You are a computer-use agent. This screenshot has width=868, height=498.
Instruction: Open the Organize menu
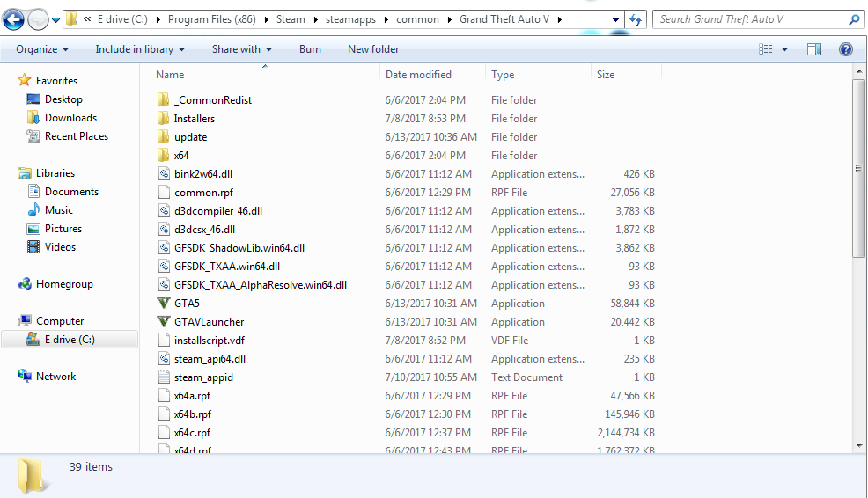click(42, 49)
